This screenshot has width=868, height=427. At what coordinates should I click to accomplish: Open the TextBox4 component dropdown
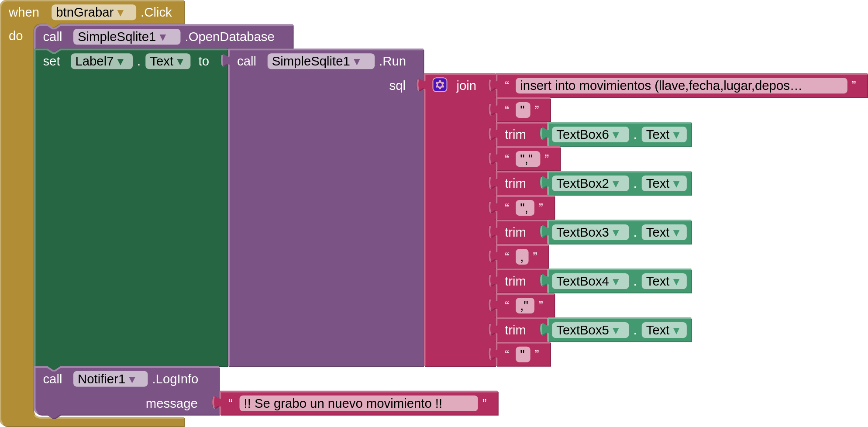click(x=616, y=282)
